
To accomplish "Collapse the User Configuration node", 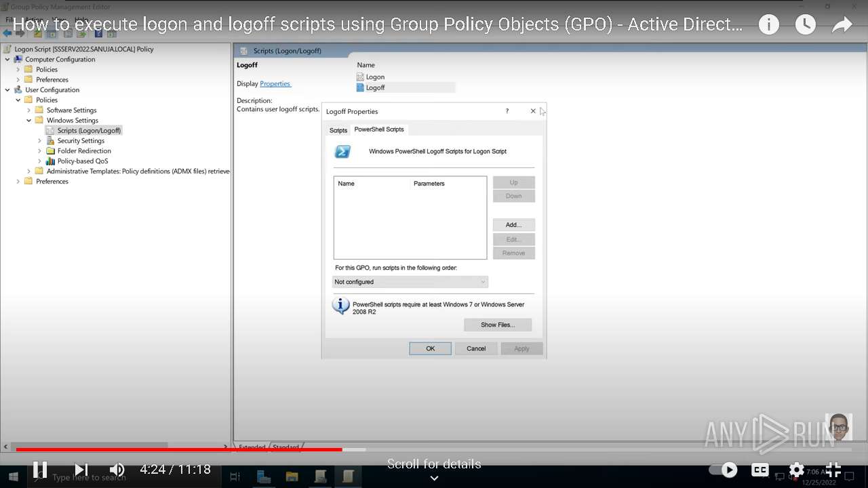I will point(7,89).
